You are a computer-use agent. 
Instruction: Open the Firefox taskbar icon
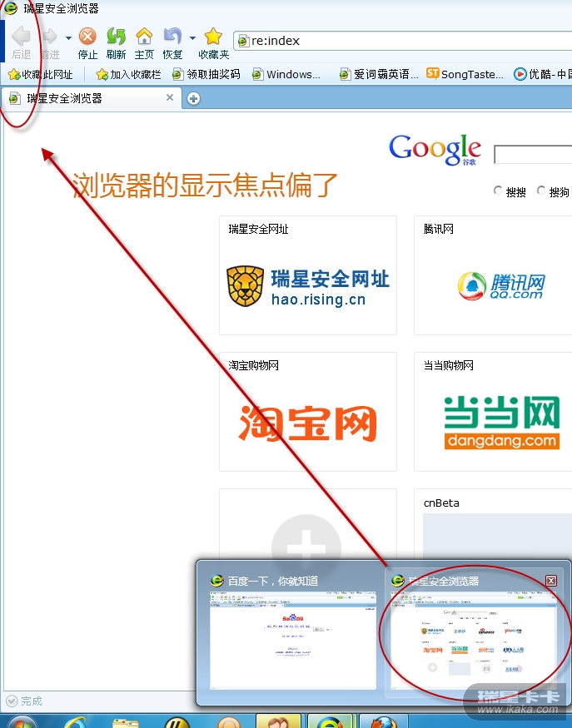384,722
